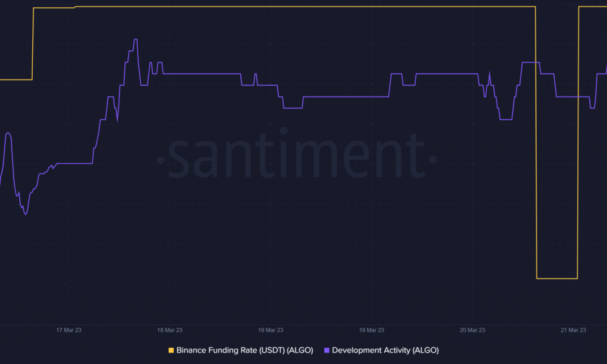Select the 20 Mar 23 axis date label

coord(472,330)
